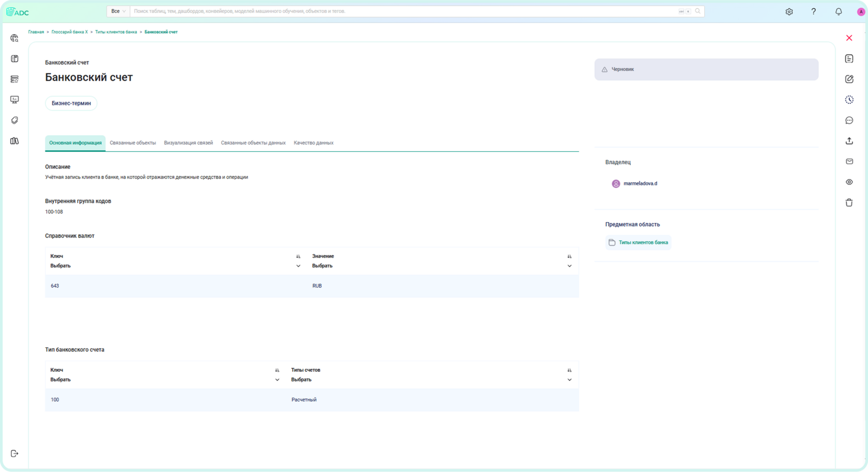Click the tag icon in left sidebar
868x472 pixels.
[x=14, y=120]
